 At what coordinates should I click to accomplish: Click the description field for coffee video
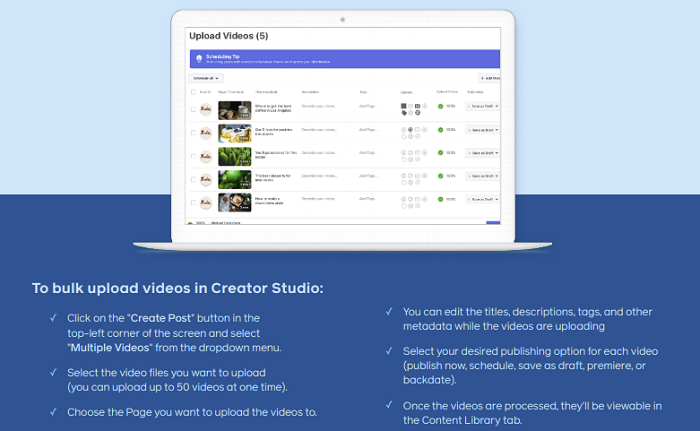[319, 106]
